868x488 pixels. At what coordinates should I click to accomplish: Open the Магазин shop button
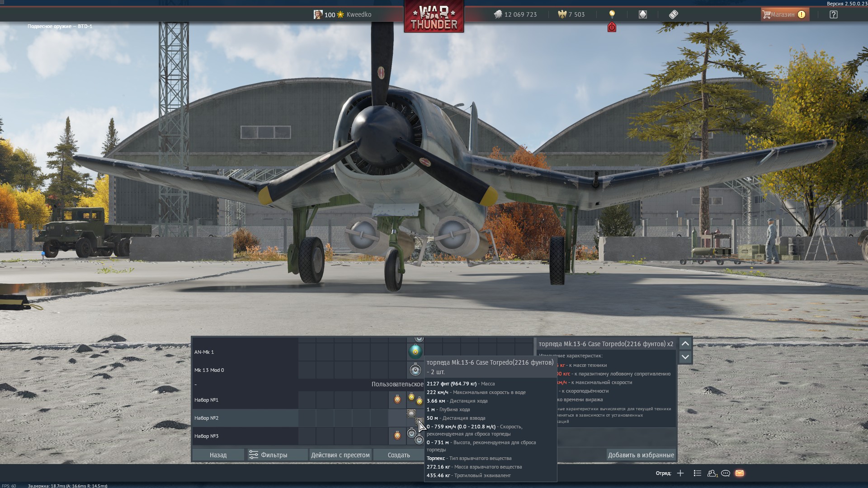click(x=783, y=14)
